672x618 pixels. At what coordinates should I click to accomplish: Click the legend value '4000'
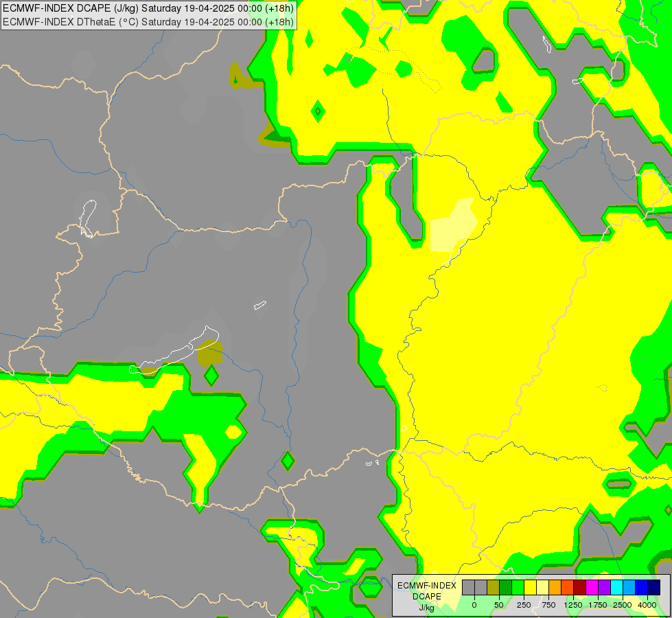pyautogui.click(x=647, y=605)
